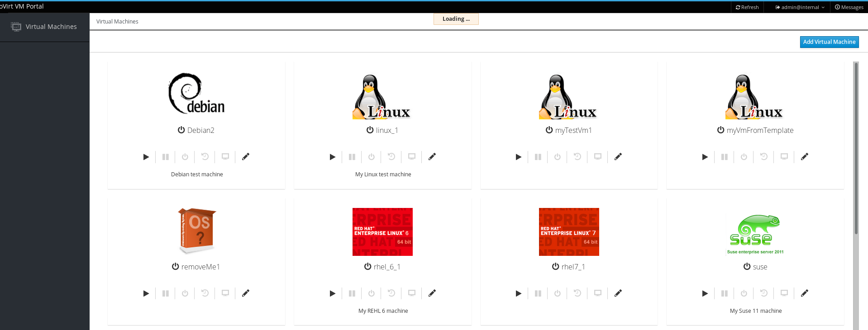The height and width of the screenshot is (330, 868).
Task: Suspend myTestVm1 with the pause icon
Action: coord(538,157)
